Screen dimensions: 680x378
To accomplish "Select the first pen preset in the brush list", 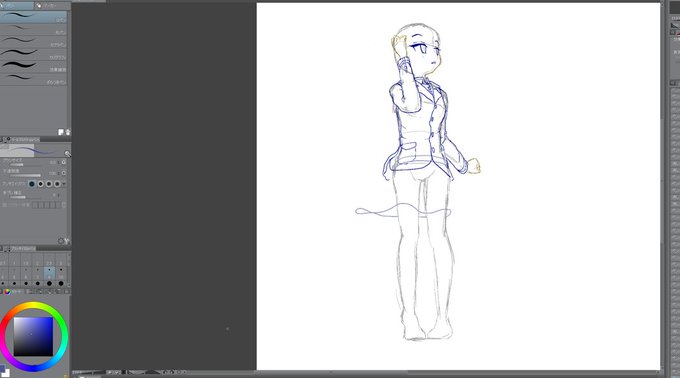I will click(x=33, y=17).
